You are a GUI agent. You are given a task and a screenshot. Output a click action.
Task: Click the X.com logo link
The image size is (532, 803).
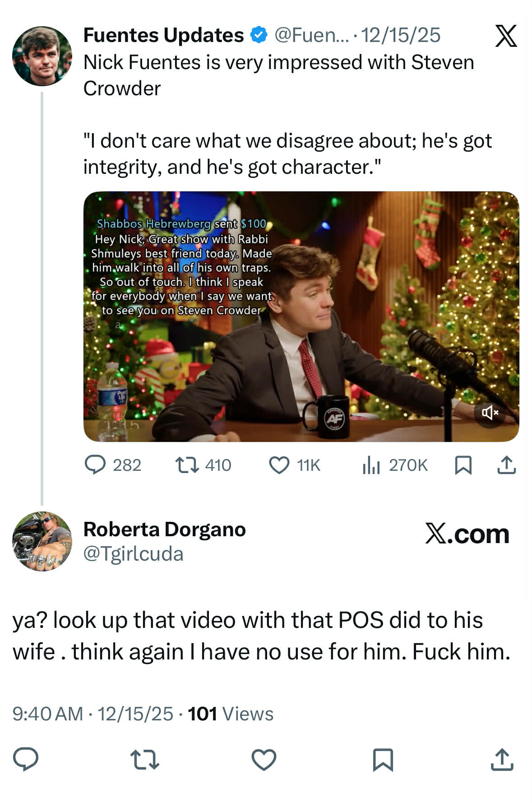467,534
